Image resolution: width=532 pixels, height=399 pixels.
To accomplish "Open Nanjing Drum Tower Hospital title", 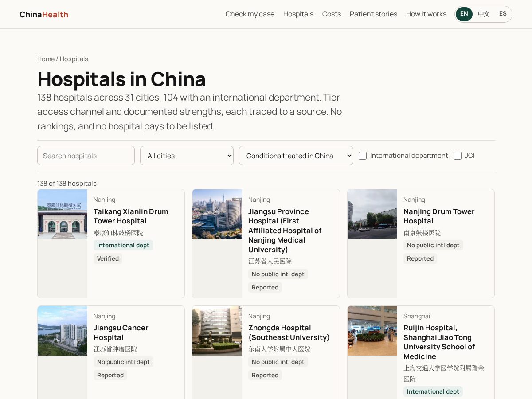I will (x=439, y=216).
